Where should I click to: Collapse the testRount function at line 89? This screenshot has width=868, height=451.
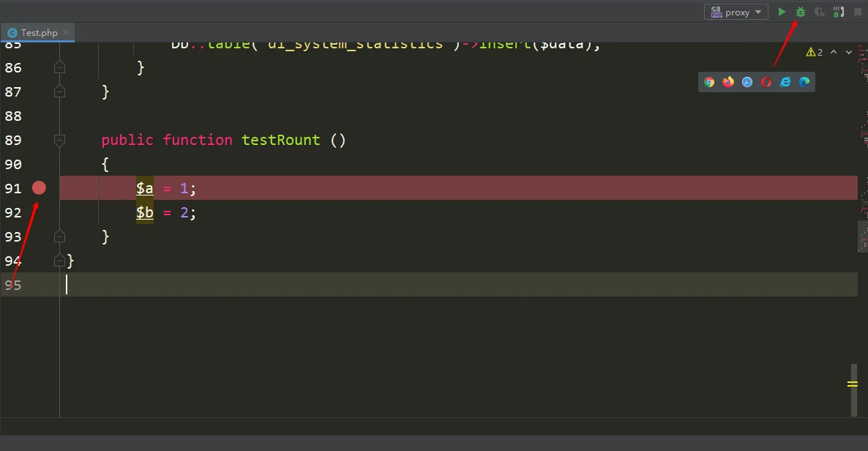pyautogui.click(x=60, y=140)
